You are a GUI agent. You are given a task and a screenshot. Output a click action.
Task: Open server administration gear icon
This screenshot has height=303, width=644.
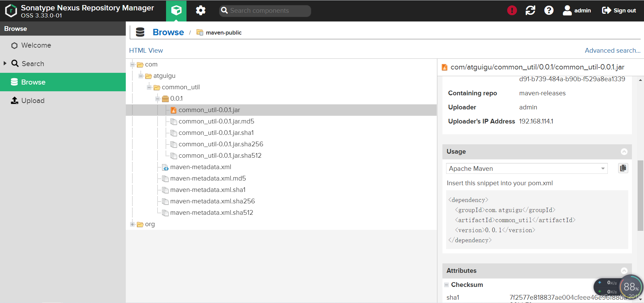[x=201, y=11]
